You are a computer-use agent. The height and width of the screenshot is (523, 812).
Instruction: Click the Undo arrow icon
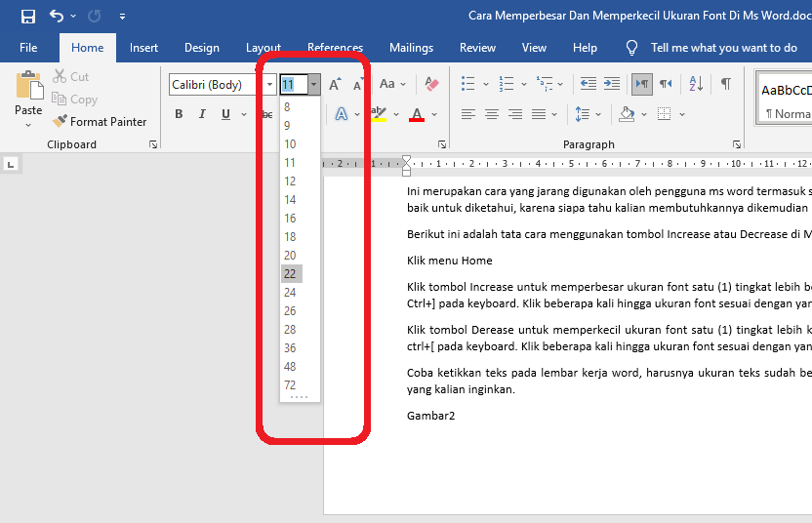coord(57,16)
